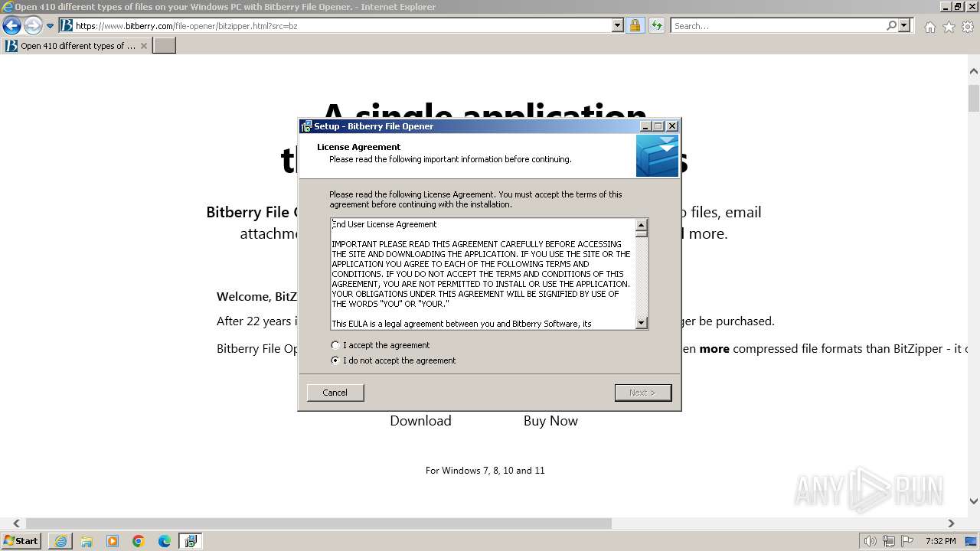Close the Setup dialog with X
This screenshot has width=980, height=551.
pos(672,126)
